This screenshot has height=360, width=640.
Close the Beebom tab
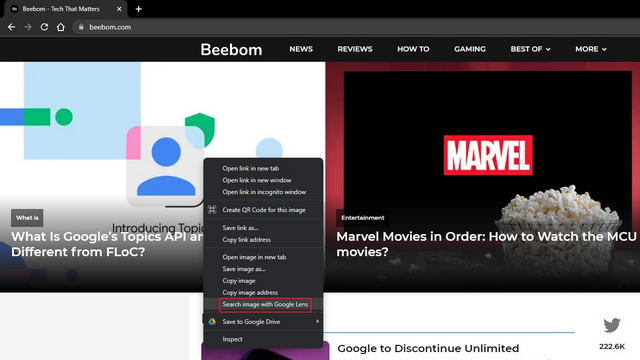tap(119, 9)
